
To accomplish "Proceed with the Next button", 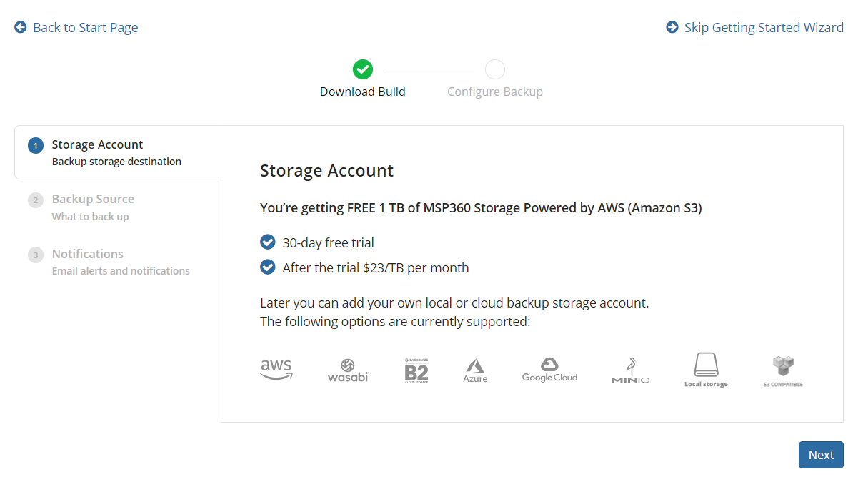I will [x=821, y=455].
